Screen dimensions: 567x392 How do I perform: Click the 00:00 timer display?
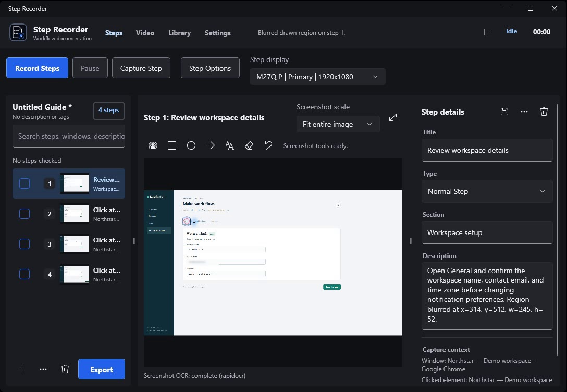(x=541, y=32)
